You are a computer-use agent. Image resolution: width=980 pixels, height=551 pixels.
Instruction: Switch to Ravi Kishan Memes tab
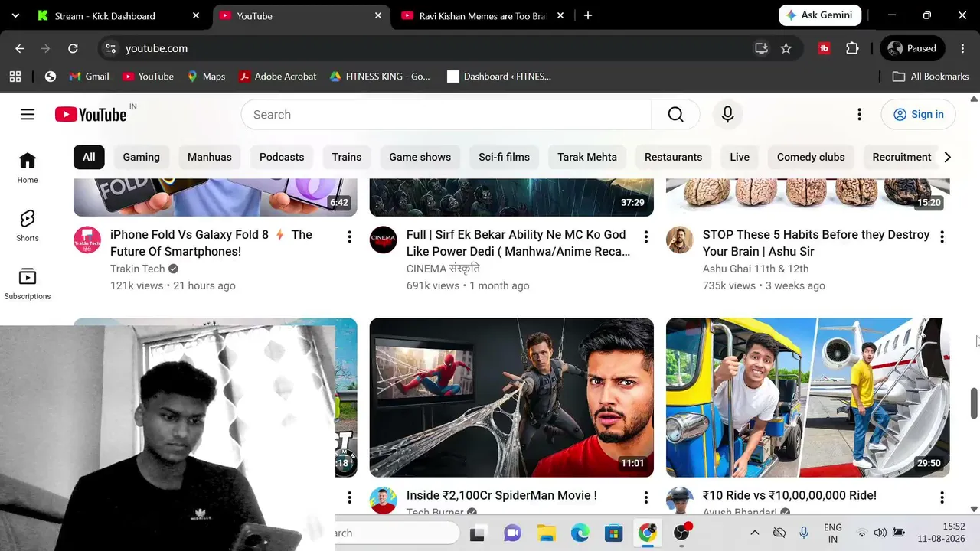click(x=483, y=15)
